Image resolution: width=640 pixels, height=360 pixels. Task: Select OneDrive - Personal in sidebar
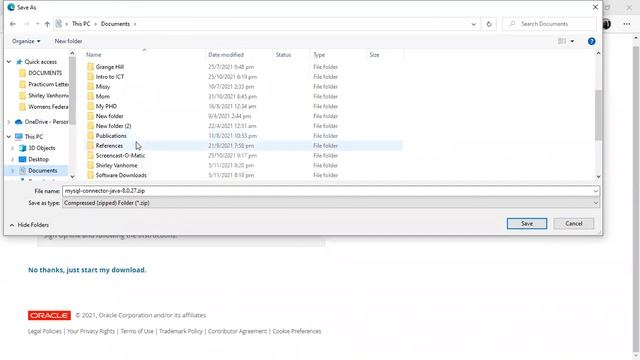click(46, 122)
